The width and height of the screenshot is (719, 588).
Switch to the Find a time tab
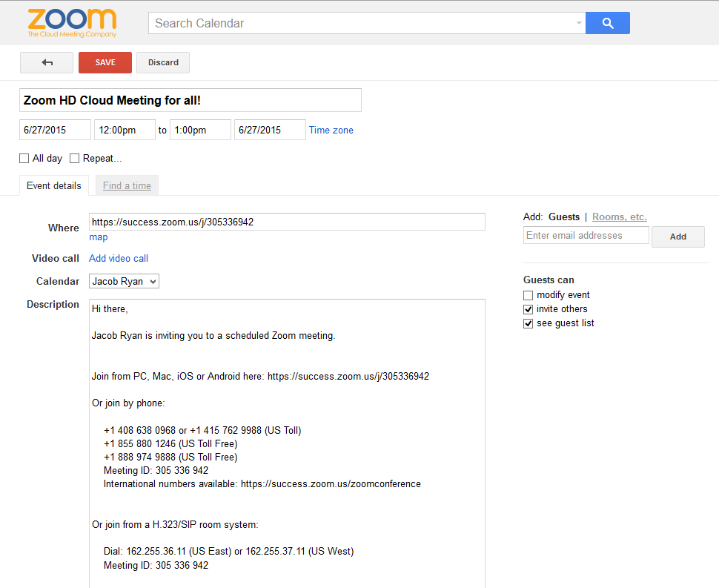tap(127, 186)
